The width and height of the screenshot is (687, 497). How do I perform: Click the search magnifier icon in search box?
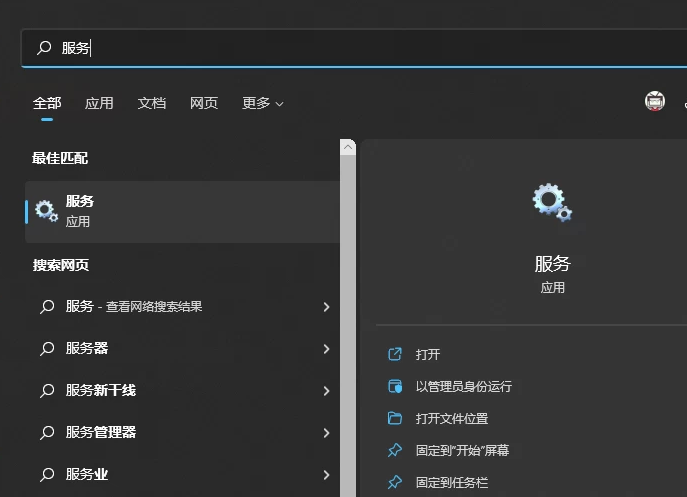pos(44,47)
